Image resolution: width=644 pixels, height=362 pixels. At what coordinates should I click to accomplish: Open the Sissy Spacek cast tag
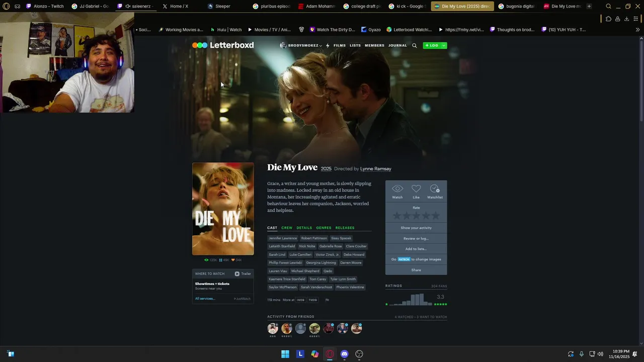(x=341, y=238)
